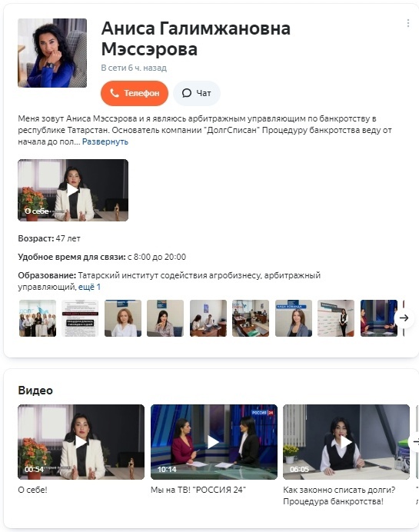The image size is (419, 532).
Task: Play the 00:54 О себе! video
Action: [81, 442]
